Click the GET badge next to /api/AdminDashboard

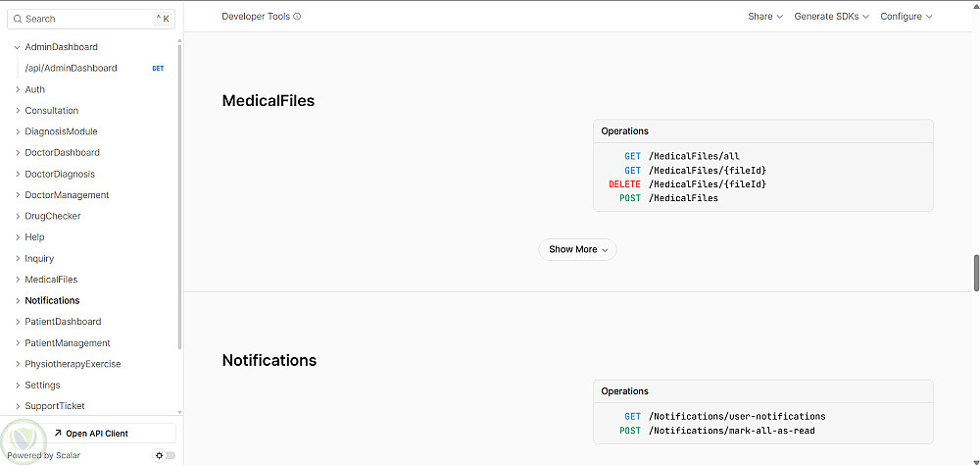[158, 69]
